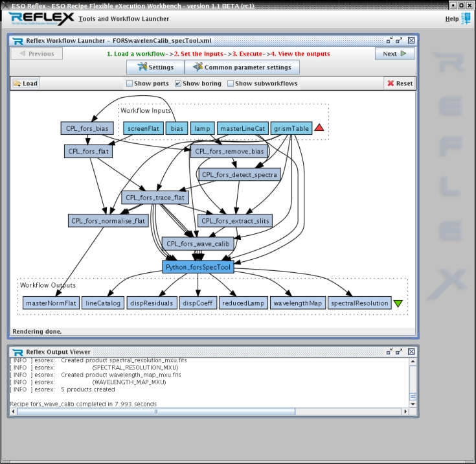Select the wavelengthMap output node
This screenshot has height=464, width=476.
coord(297,303)
